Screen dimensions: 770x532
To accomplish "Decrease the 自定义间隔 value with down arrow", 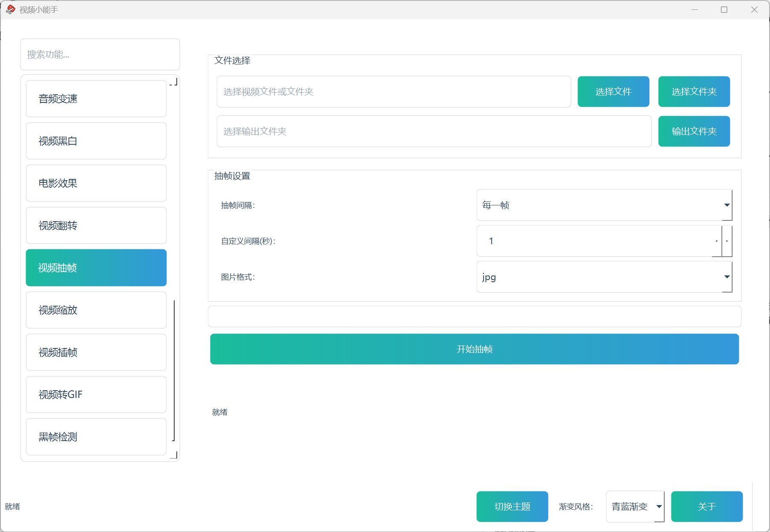I will tap(727, 241).
